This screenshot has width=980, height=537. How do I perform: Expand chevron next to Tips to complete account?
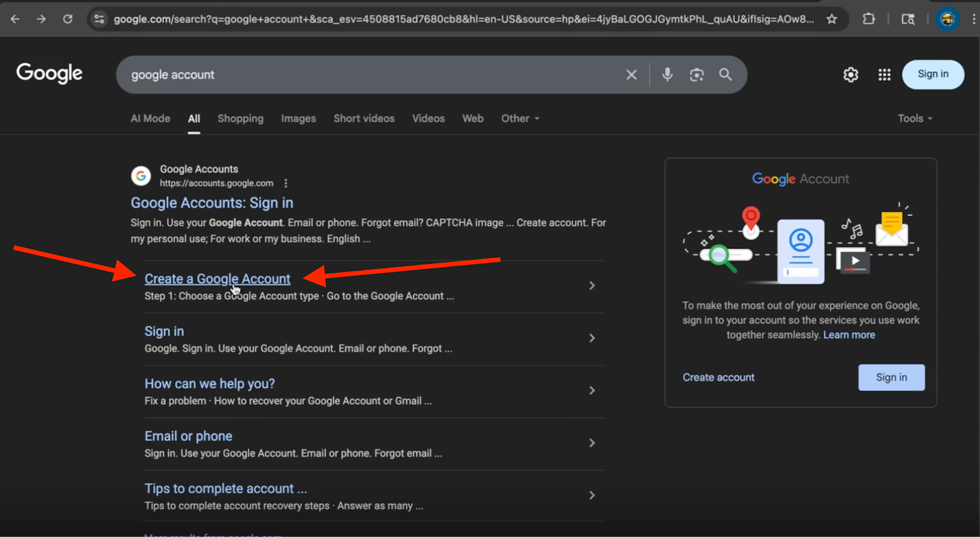tap(592, 495)
